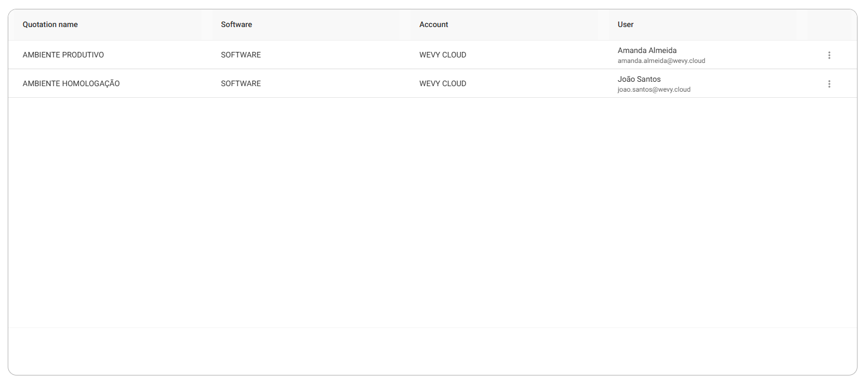Screen dimensions: 868x381
Task: Sort by the Software column header
Action: [x=236, y=24]
